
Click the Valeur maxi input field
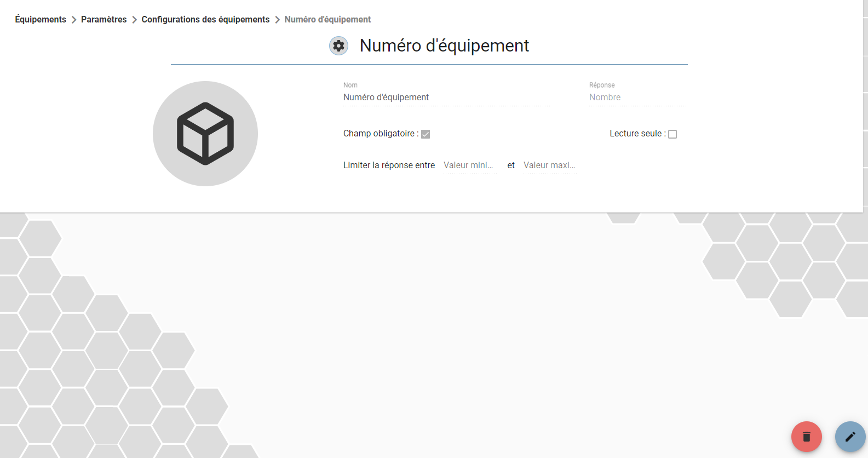click(550, 165)
